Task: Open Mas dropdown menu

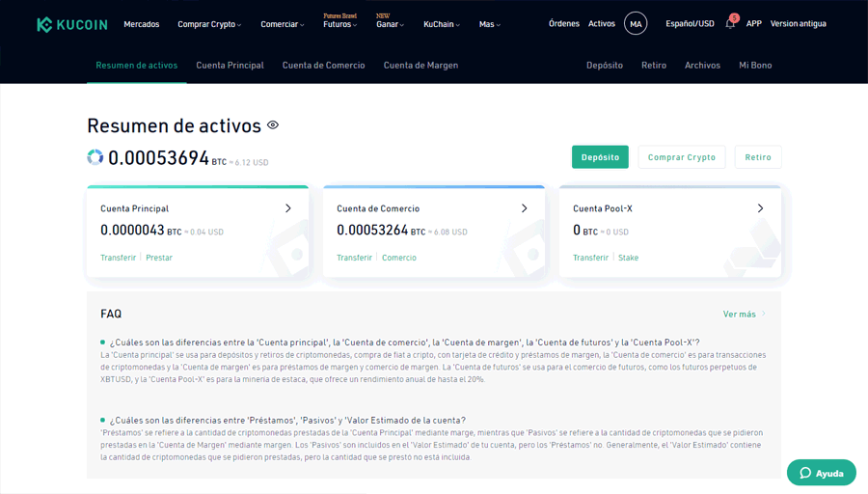Action: [489, 24]
